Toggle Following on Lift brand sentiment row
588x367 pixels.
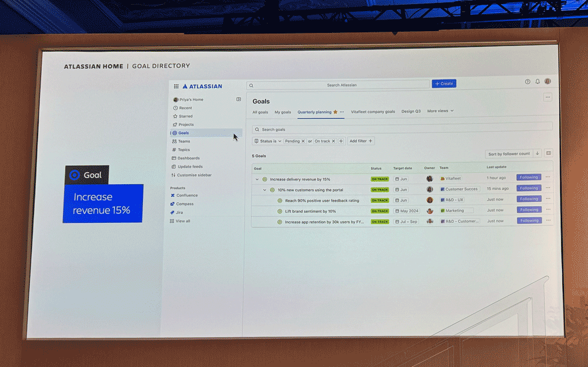529,210
